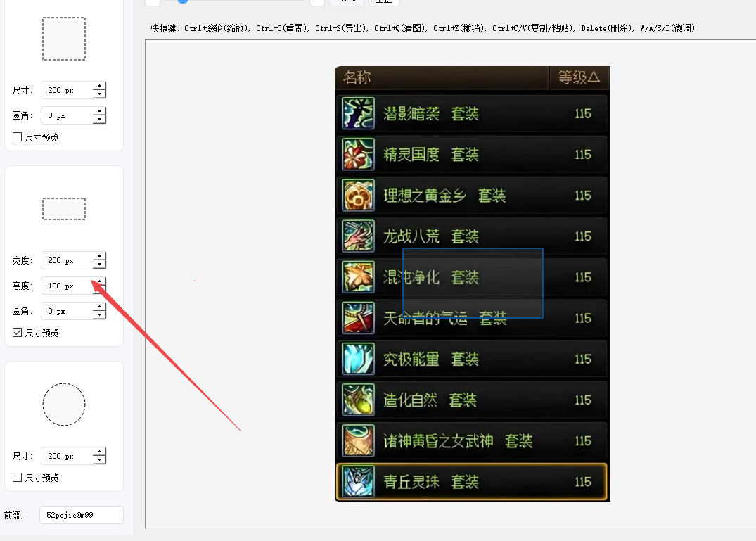Enable 尺寸预览 for the circle shape
The width and height of the screenshot is (756, 541).
(18, 478)
